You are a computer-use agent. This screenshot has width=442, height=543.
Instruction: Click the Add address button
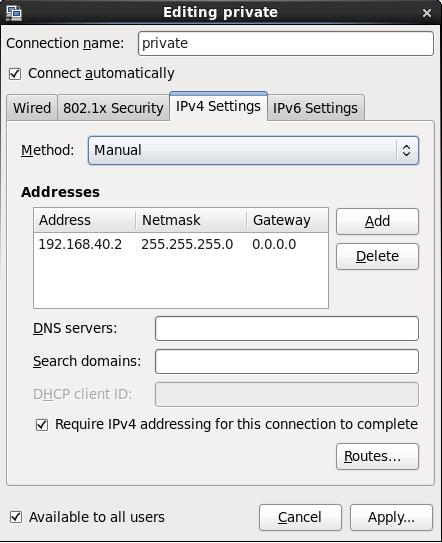[377, 221]
